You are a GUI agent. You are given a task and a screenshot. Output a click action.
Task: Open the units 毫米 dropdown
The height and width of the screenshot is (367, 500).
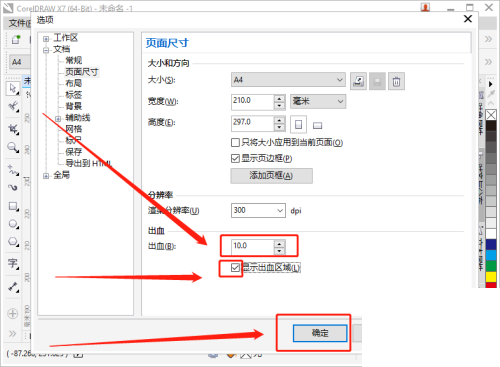pos(318,101)
